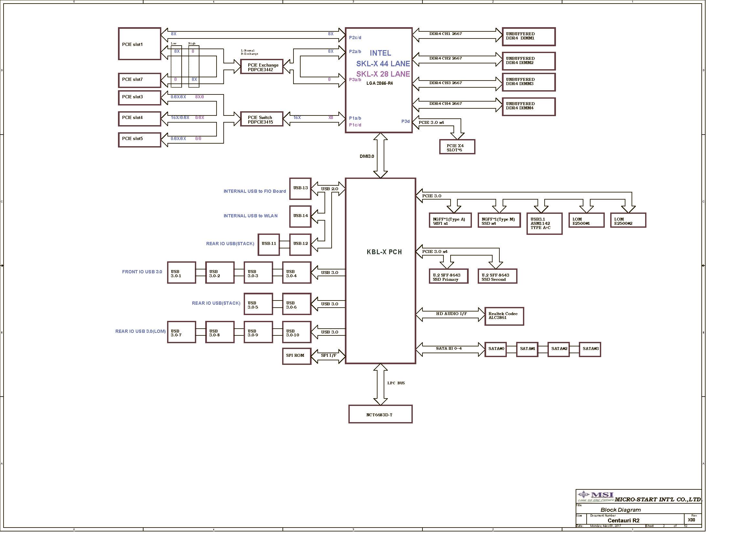This screenshot has width=756, height=535.
Task: Click the UNBUFFERED DDR4 DIMM3 block
Action: [x=529, y=82]
